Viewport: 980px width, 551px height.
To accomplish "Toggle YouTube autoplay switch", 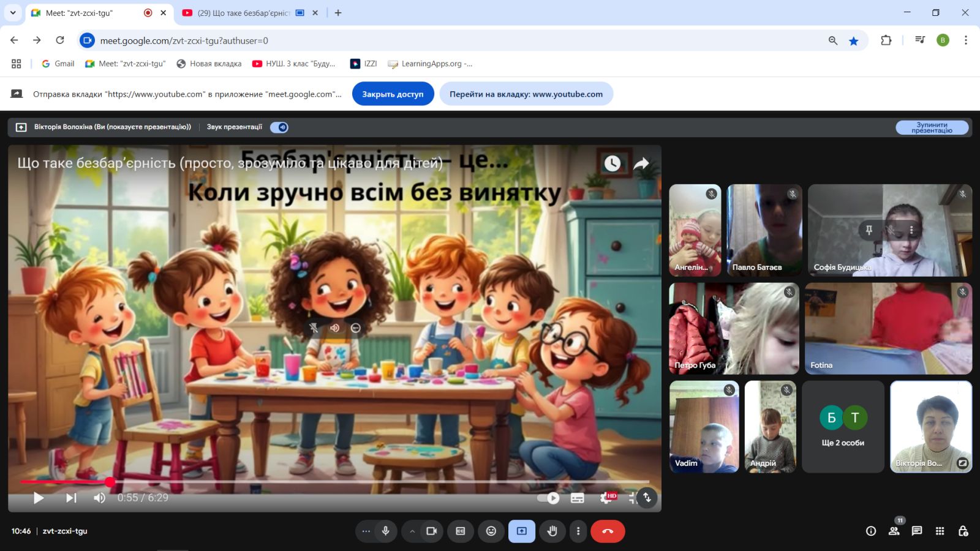I will tap(549, 498).
